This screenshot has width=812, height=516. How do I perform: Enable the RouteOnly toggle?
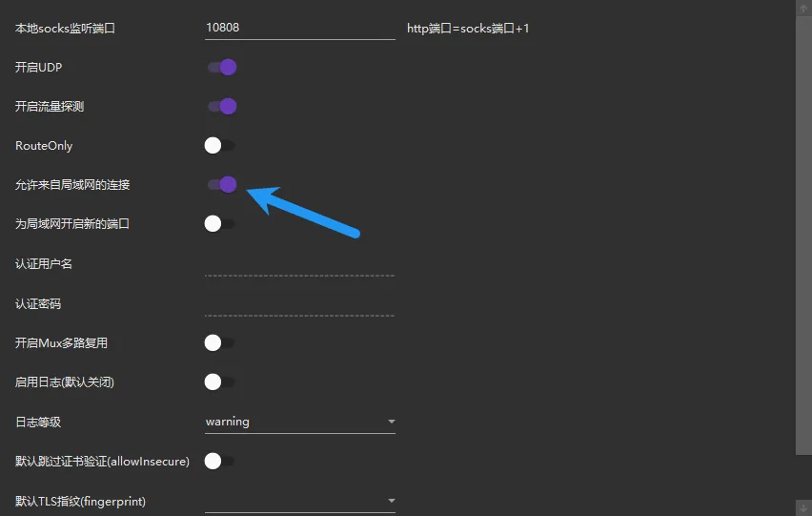(220, 146)
